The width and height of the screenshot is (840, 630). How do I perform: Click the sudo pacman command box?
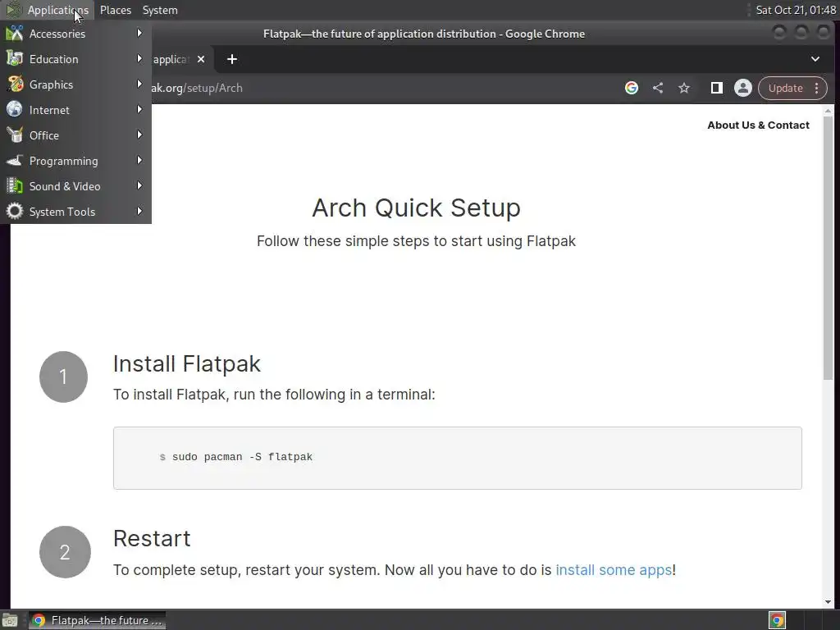point(458,458)
